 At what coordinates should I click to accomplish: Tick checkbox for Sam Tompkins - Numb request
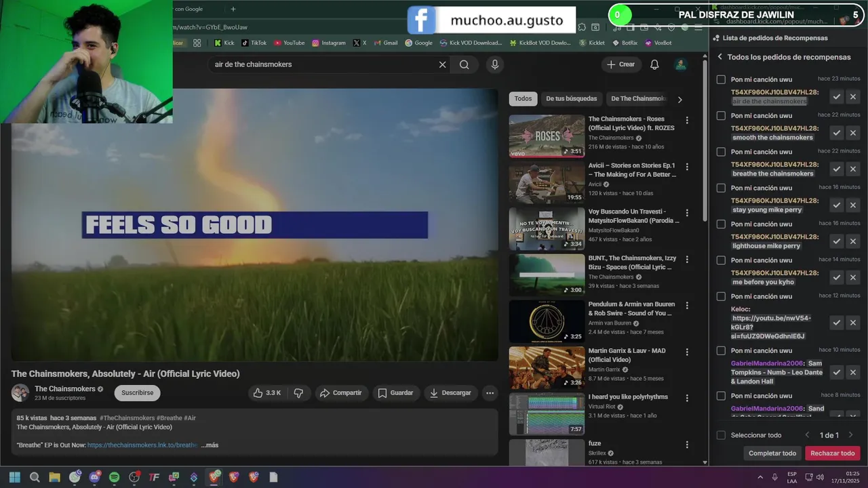point(721,350)
